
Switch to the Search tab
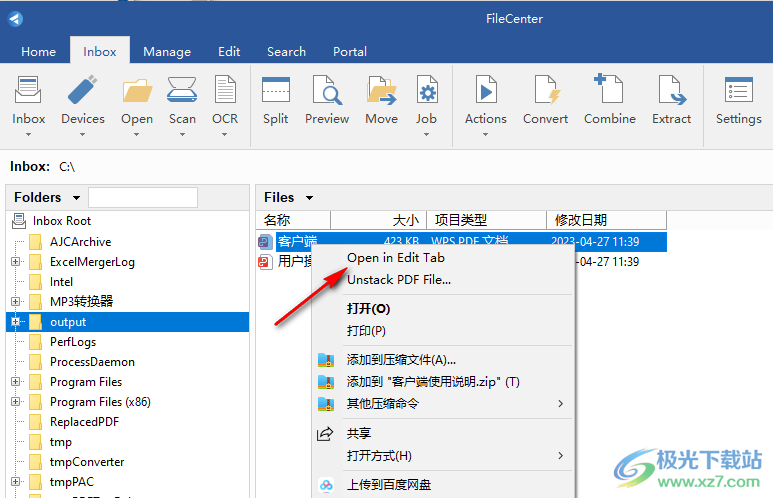coord(286,52)
